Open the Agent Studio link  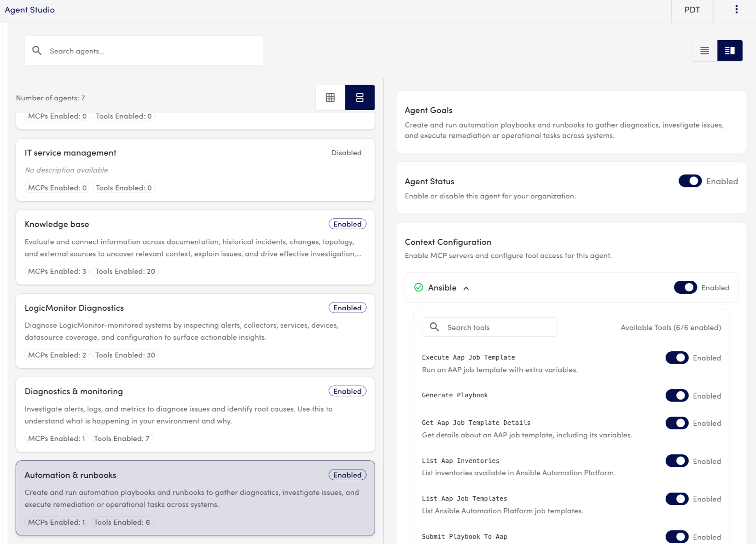click(x=30, y=10)
